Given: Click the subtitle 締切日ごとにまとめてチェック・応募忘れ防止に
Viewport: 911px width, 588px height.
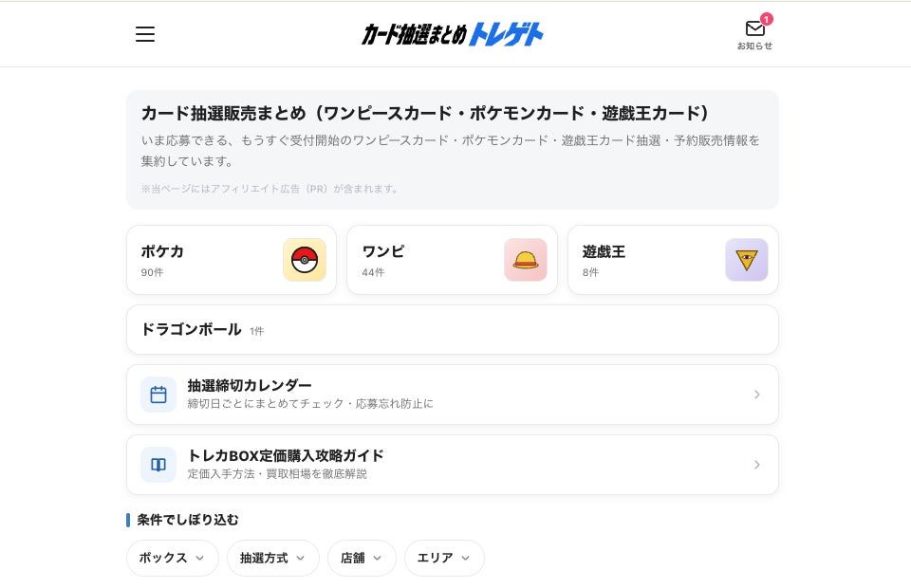Looking at the screenshot, I should pyautogui.click(x=310, y=403).
